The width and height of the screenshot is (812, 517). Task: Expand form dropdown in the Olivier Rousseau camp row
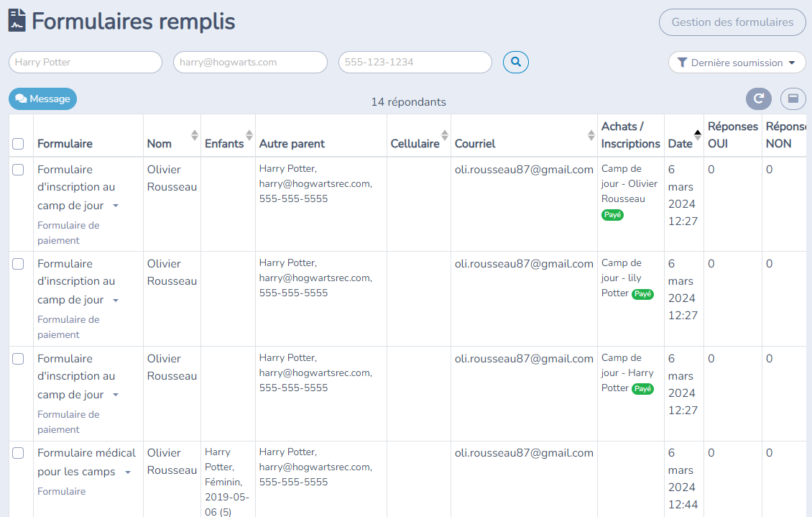116,206
